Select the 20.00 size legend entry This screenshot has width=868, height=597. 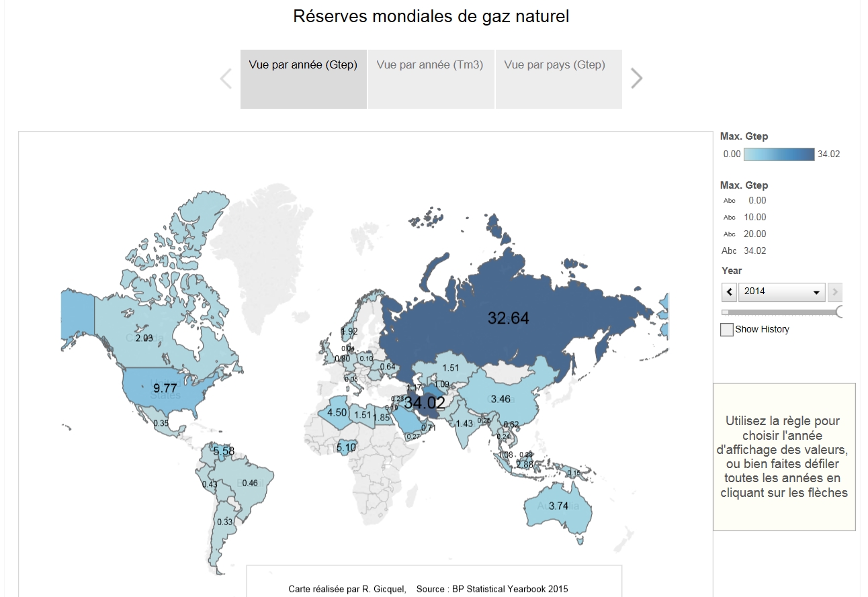[744, 234]
